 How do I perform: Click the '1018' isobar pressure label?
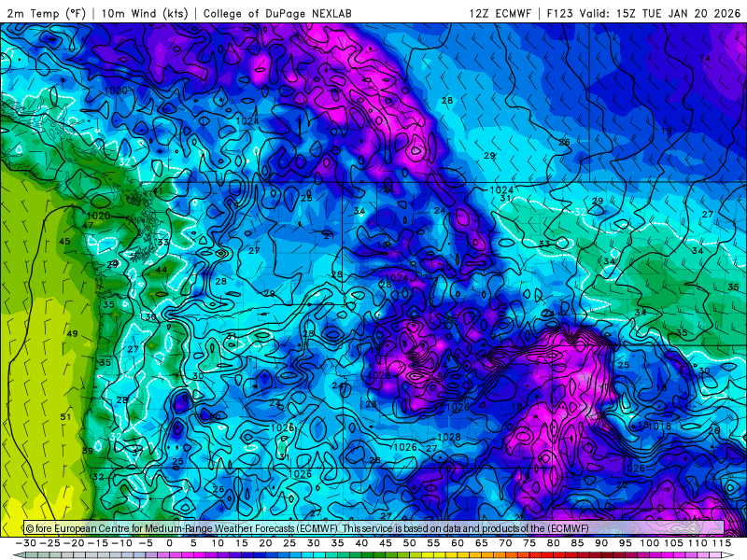coord(660,426)
